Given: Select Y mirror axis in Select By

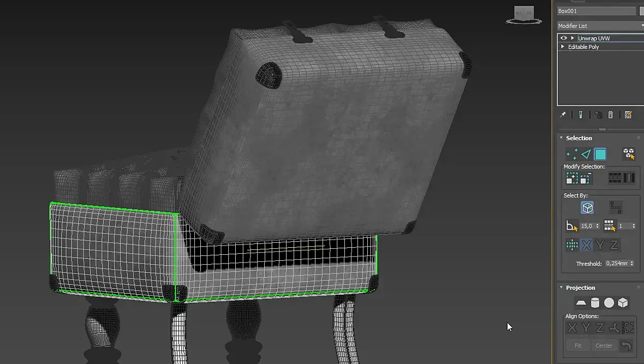Looking at the screenshot, I should coord(600,245).
